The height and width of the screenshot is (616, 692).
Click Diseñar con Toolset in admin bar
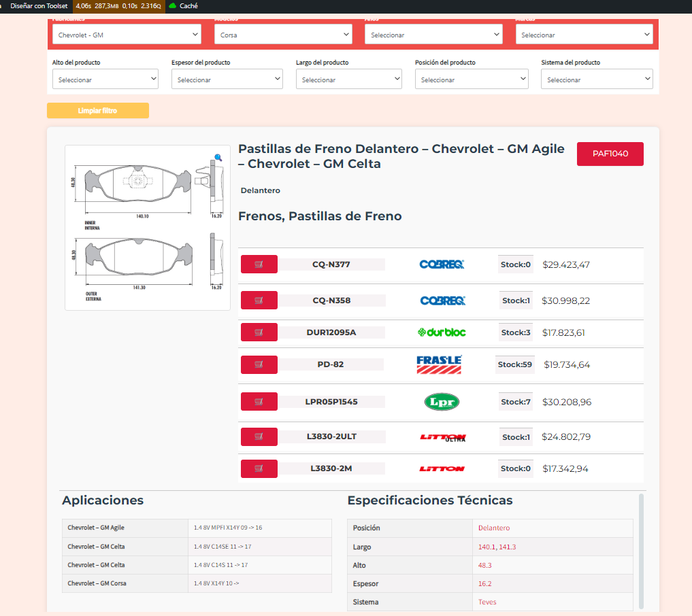[x=39, y=5]
